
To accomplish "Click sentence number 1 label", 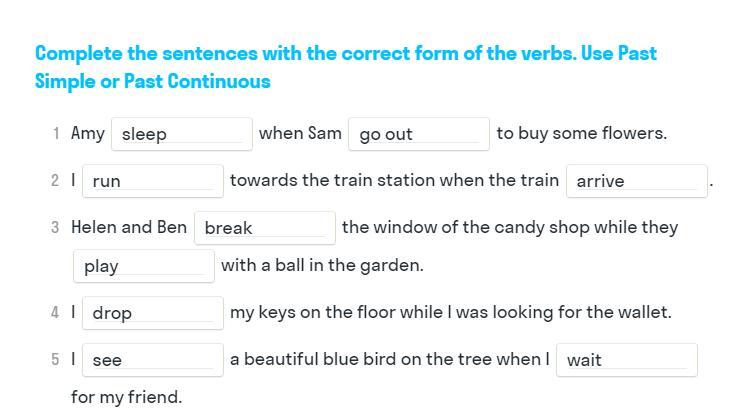I will [56, 134].
